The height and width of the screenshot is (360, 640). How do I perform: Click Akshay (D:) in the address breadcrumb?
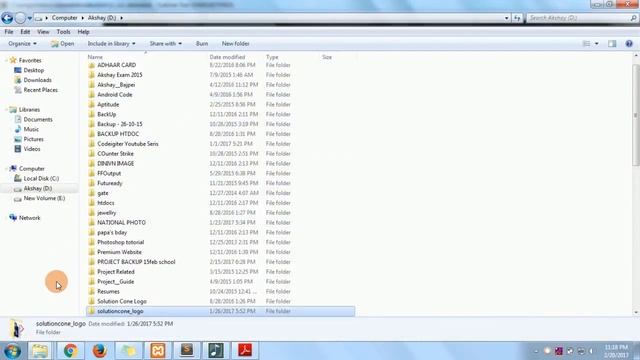[x=102, y=18]
